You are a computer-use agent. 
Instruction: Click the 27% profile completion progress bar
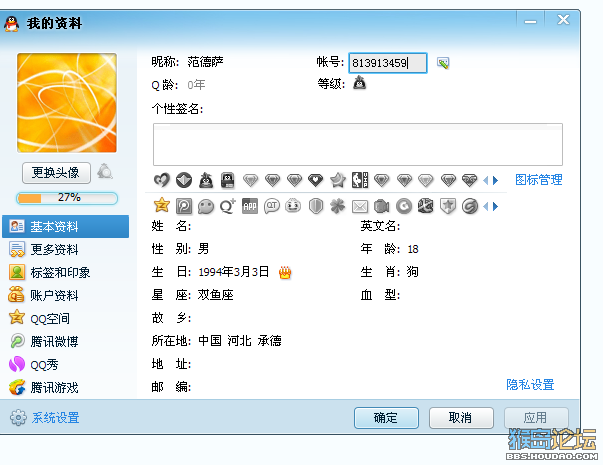[x=67, y=198]
